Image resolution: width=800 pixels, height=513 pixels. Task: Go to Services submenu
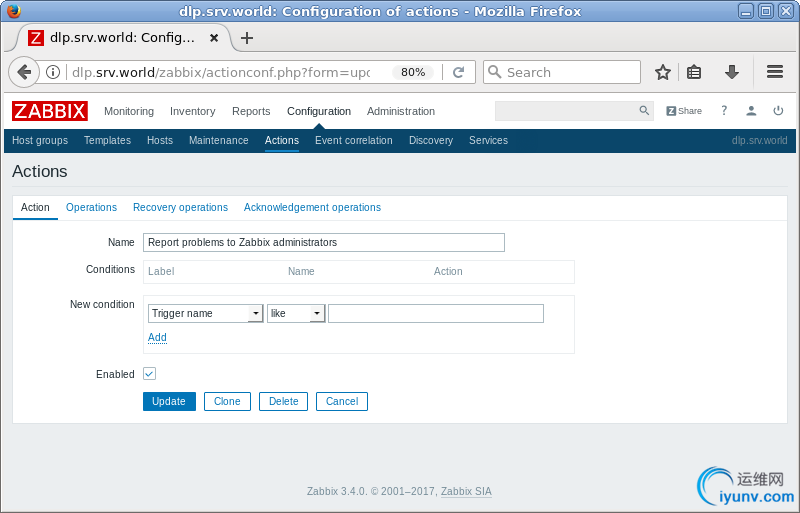(488, 140)
